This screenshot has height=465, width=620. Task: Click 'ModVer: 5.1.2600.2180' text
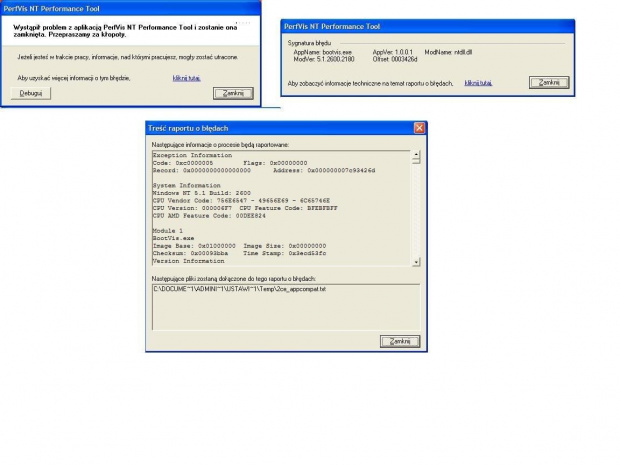(324, 59)
